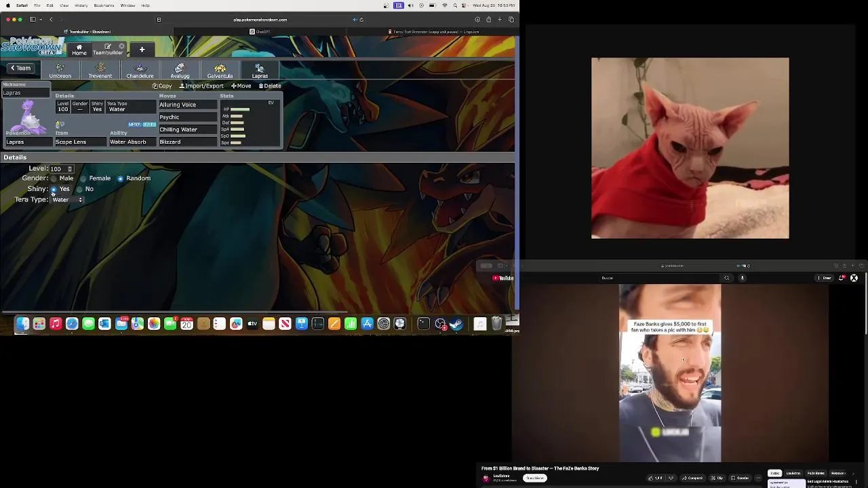Click YouTube logo in the right window
Screen dimensions: 868x488
tap(503, 278)
